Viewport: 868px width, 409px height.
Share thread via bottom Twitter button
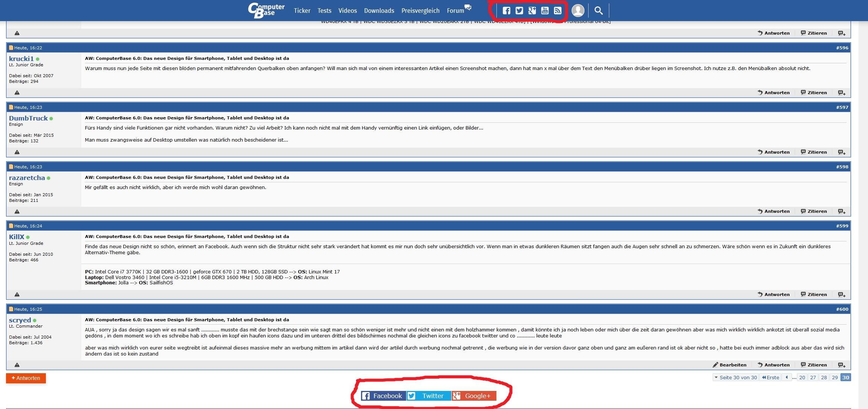(429, 396)
